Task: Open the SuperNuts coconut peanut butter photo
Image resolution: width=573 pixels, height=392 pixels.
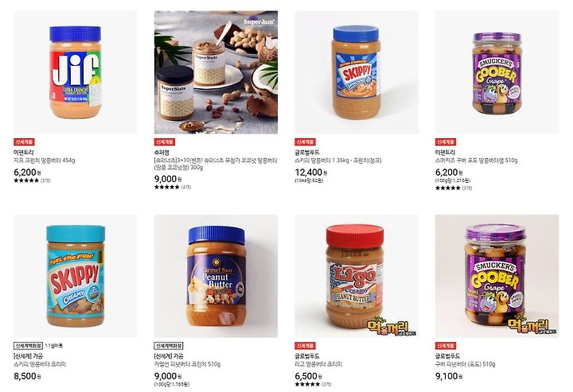Action: click(216, 72)
